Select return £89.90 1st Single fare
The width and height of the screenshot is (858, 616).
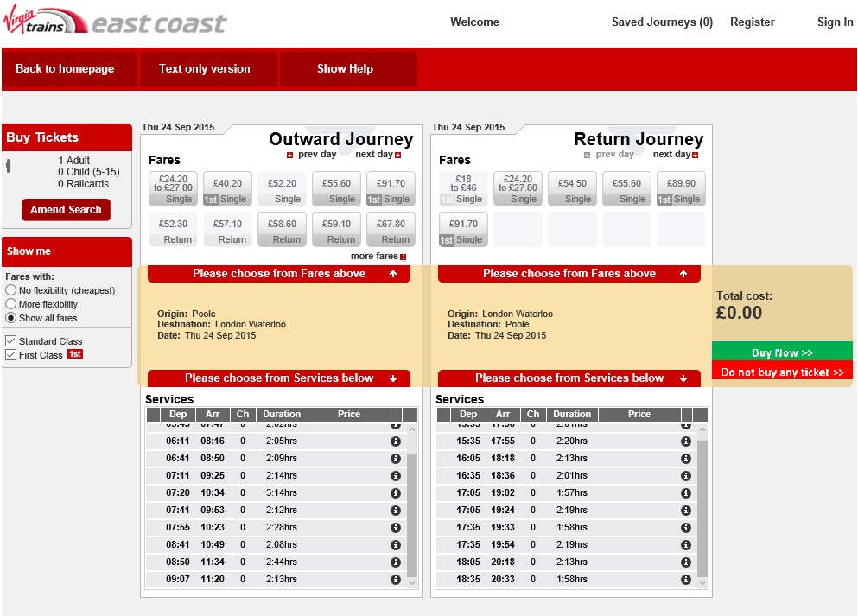tap(681, 188)
